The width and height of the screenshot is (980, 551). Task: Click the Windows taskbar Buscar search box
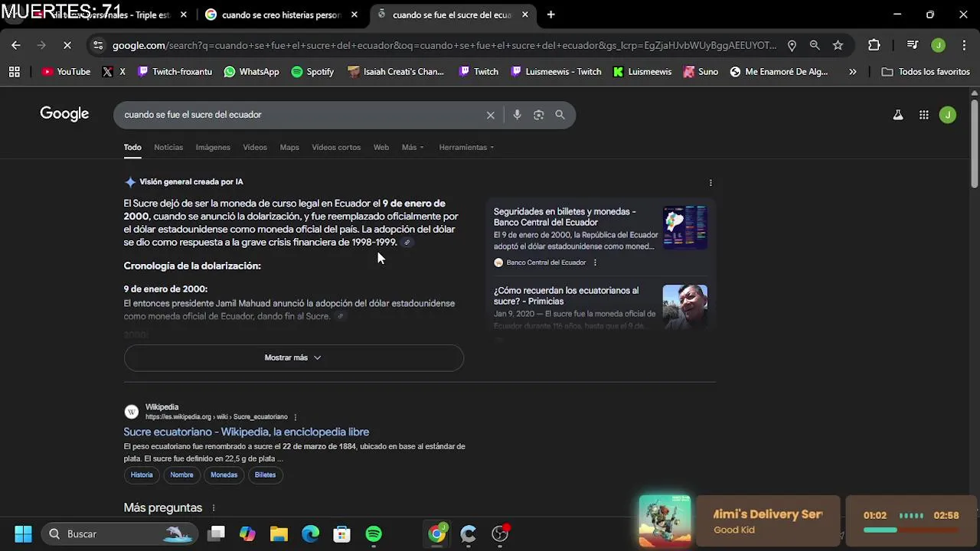(119, 533)
